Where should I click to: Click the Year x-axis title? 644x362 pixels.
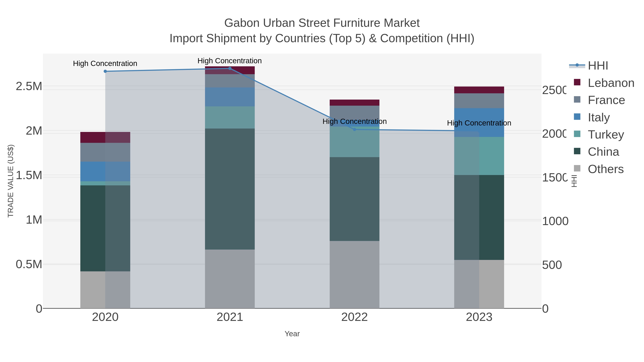coord(292,334)
